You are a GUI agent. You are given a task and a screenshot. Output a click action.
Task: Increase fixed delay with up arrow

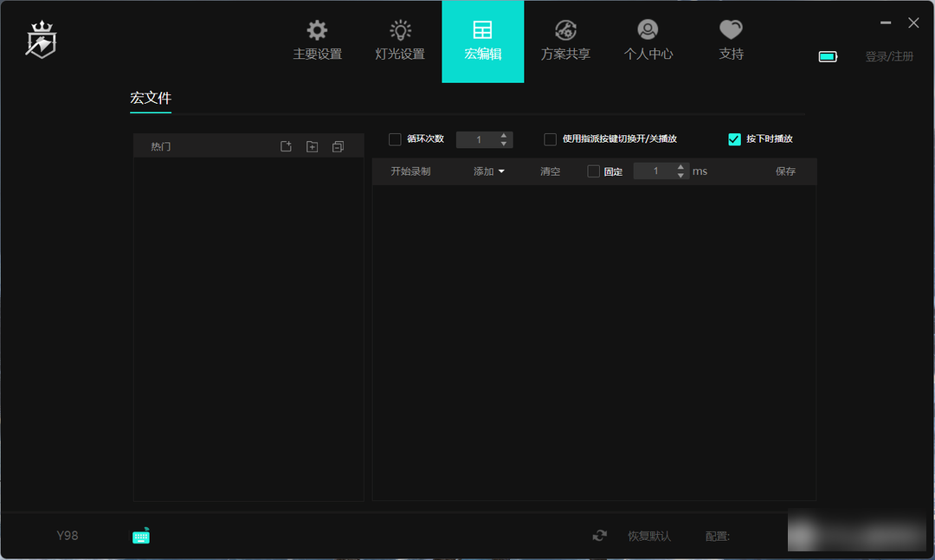pyautogui.click(x=680, y=167)
